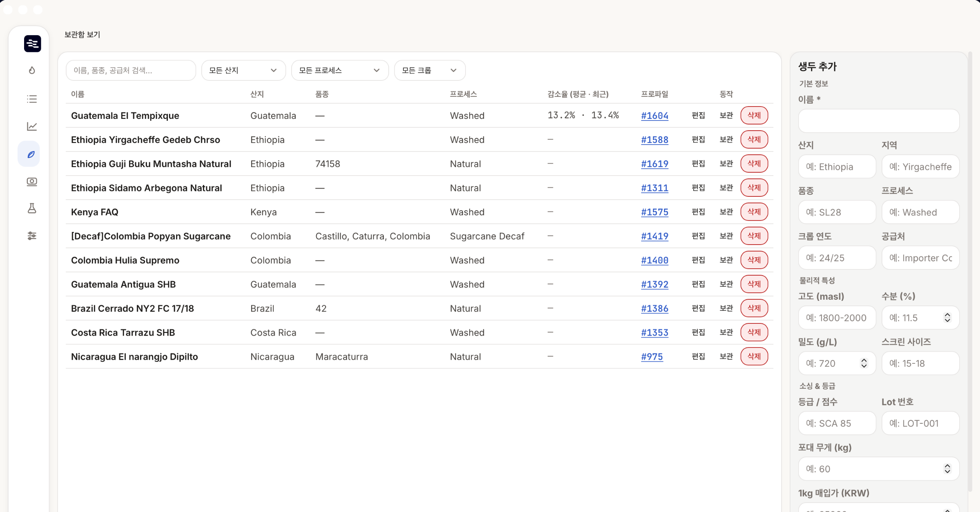Click 편집 for Colombia Hulia Supremo
Viewport: 980px width, 512px height.
coord(698,260)
